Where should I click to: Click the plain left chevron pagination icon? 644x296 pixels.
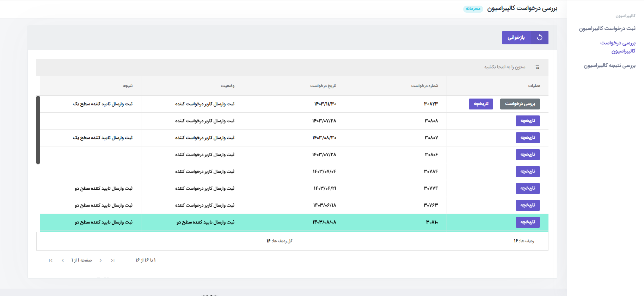(63, 260)
